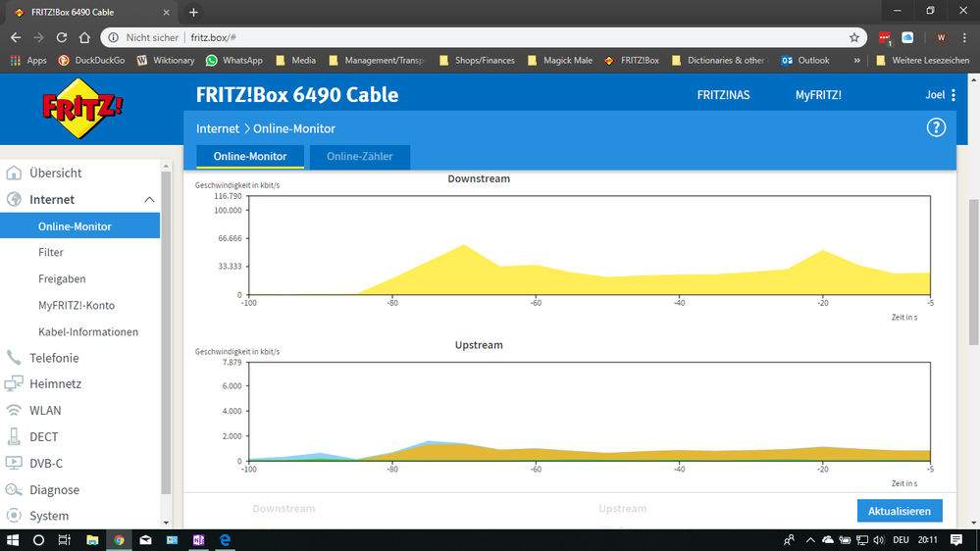980x551 pixels.
Task: Show hidden tray icons arrow
Action: tap(810, 540)
